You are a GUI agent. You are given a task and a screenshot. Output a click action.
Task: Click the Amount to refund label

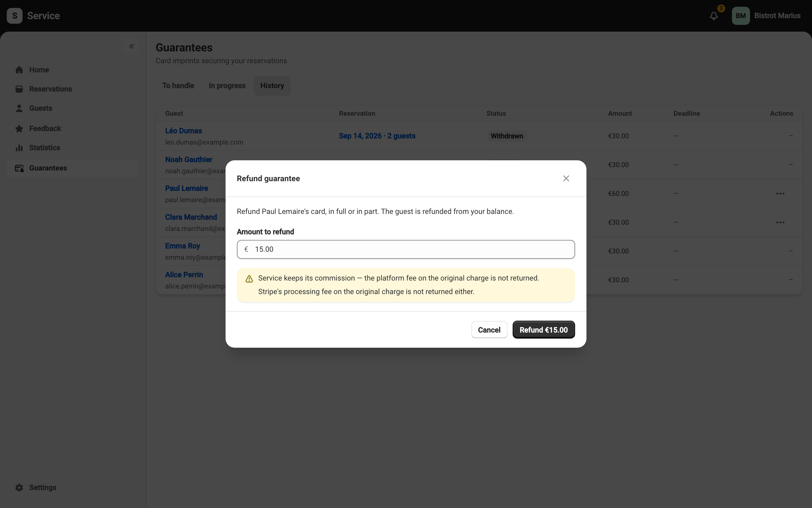[265, 232]
